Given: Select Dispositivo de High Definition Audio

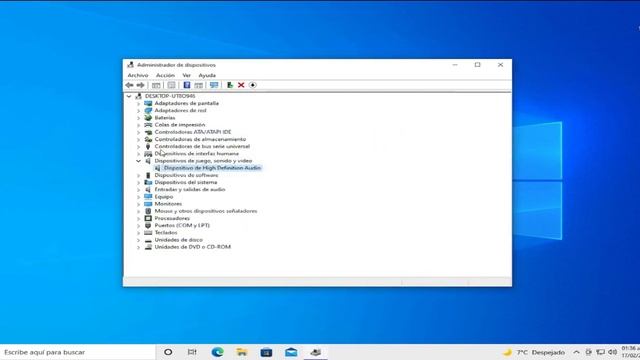Looking at the screenshot, I should (x=212, y=168).
